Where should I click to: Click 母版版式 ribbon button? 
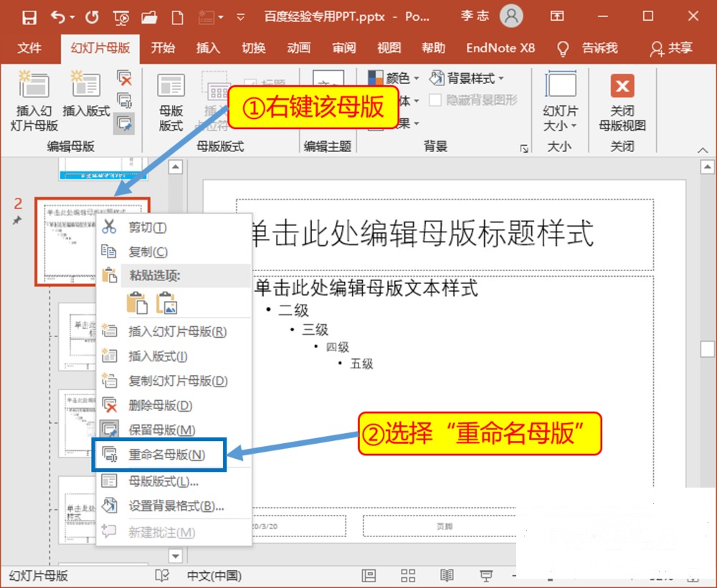pos(171,102)
